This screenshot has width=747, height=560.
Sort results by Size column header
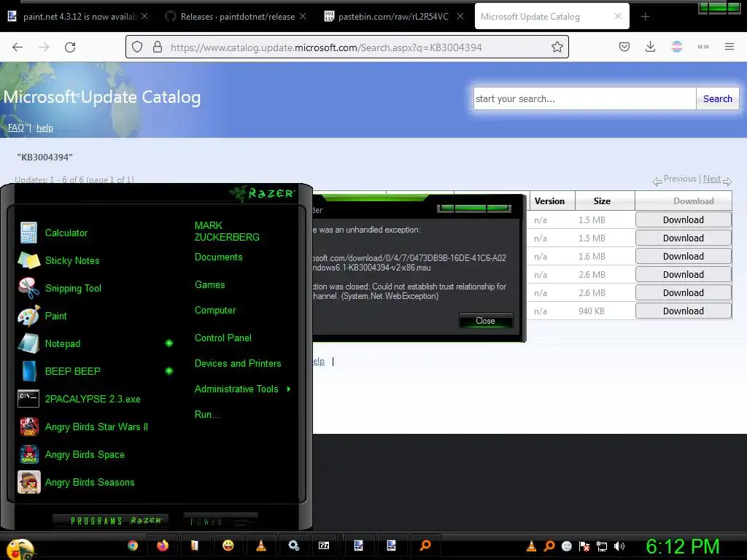click(x=602, y=201)
